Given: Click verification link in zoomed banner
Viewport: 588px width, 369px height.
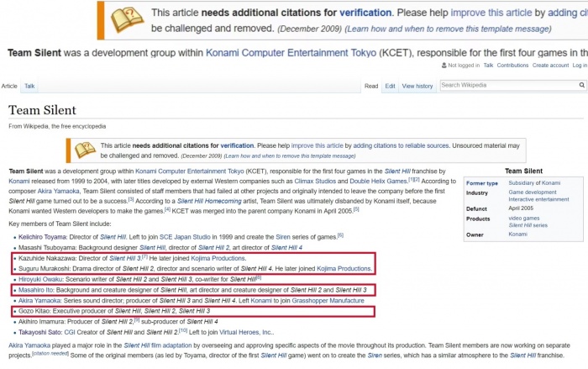Looking at the screenshot, I should pyautogui.click(x=365, y=13).
